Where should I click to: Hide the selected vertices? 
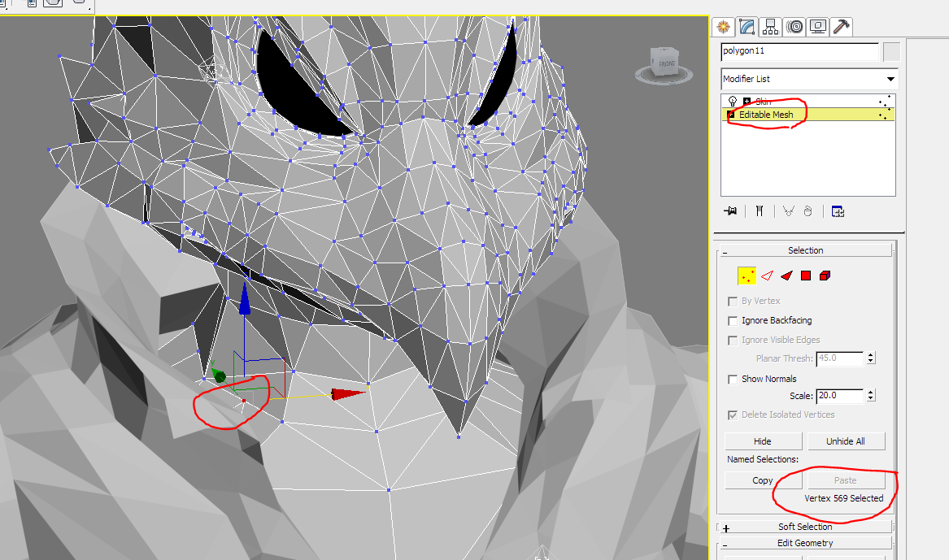763,441
